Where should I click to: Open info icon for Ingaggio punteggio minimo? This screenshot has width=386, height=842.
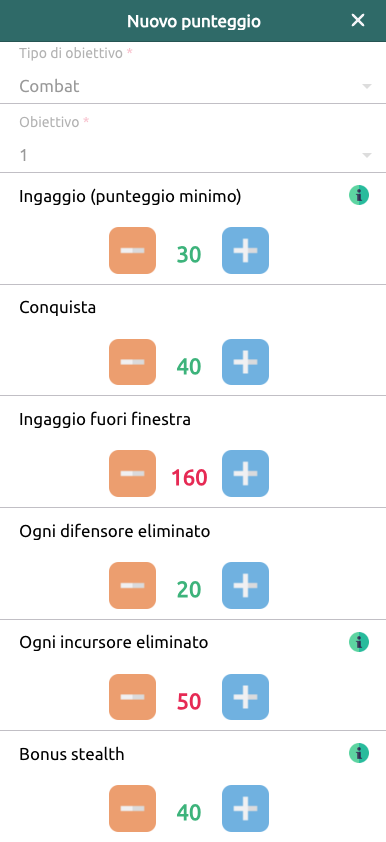point(359,195)
